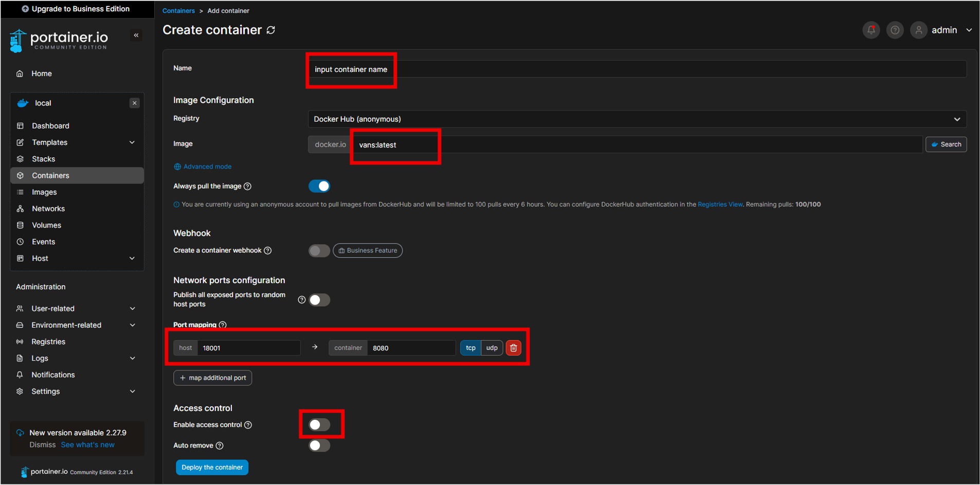Collapse the sidebar with double-arrow icon
Screen dimensions: 980x485
pyautogui.click(x=136, y=35)
